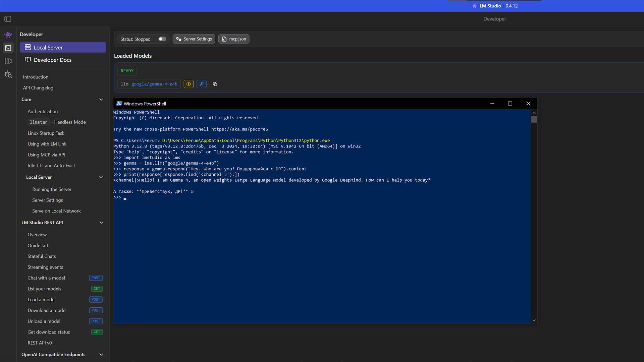Select the terminal Developer icon in sidebar
The height and width of the screenshot is (362, 644).
[x=8, y=48]
